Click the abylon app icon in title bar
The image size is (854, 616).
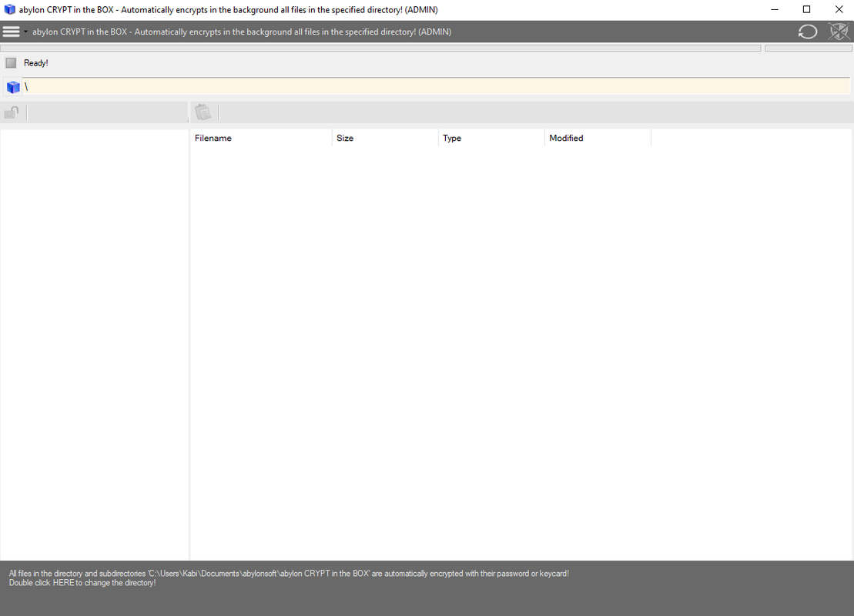pos(10,9)
